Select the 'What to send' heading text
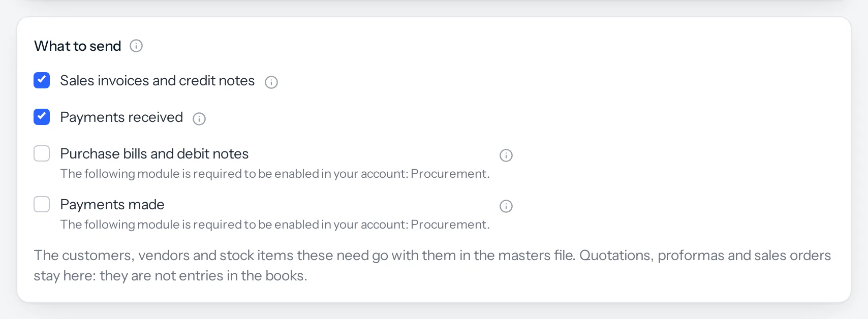 pyautogui.click(x=78, y=46)
